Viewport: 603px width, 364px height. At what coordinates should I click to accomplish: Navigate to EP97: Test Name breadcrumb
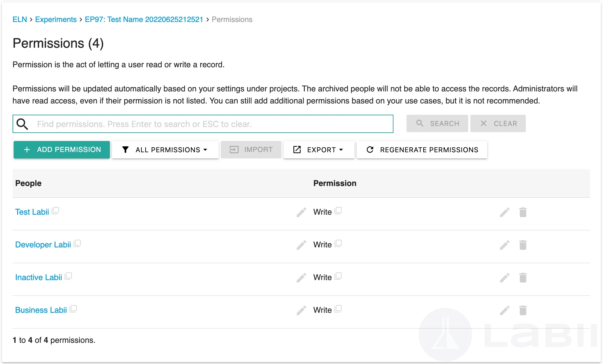tap(144, 19)
